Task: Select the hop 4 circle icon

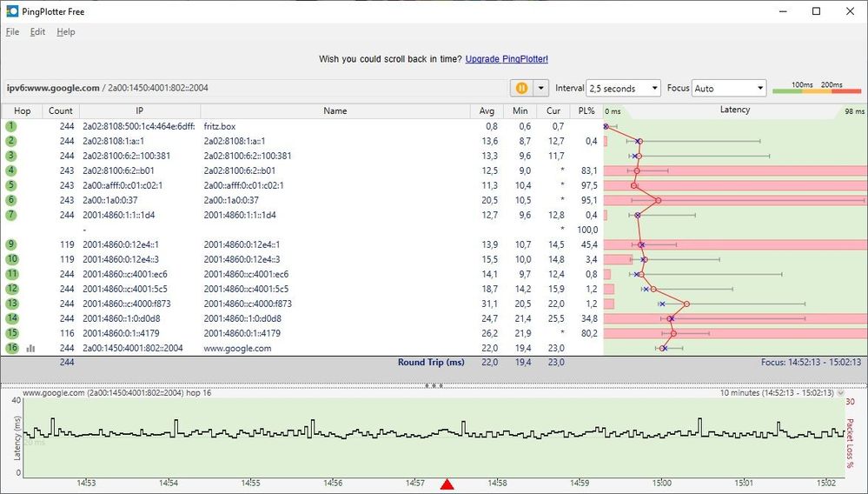Action: pos(11,170)
